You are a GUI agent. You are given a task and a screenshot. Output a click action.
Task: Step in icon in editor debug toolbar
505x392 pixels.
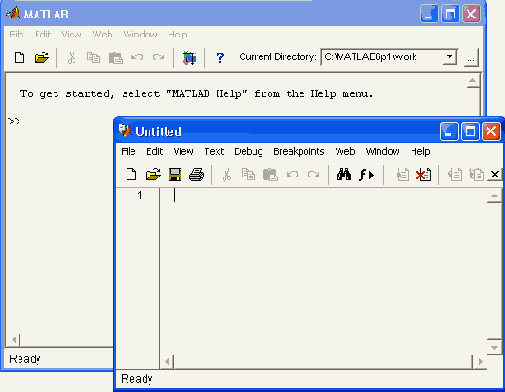click(x=476, y=174)
